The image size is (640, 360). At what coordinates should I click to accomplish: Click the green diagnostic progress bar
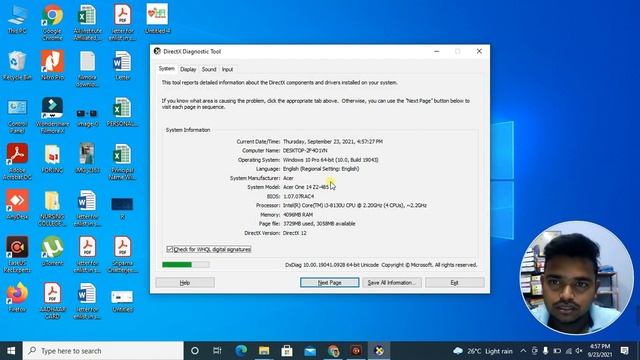(x=186, y=264)
